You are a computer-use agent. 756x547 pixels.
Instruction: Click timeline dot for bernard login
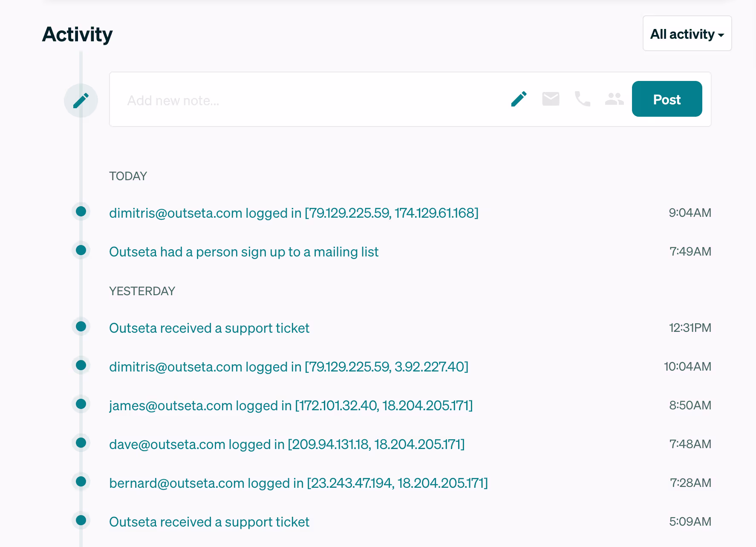point(81,481)
